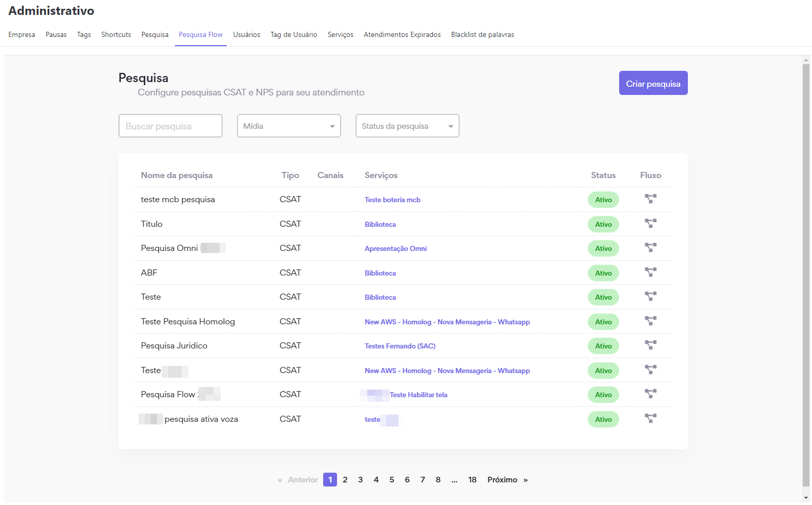Click the vertical scrollbar thumb
The image size is (812, 505).
point(806,275)
